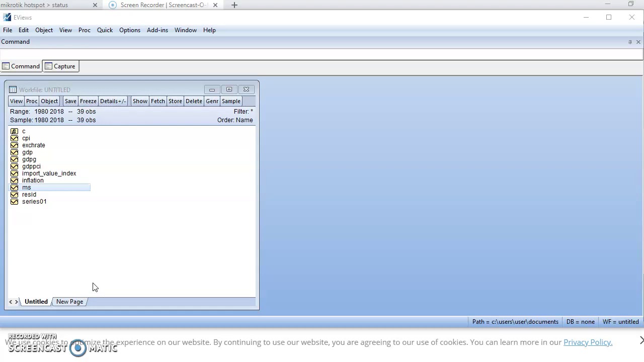
Task: Select the inflation series icon
Action: tap(14, 180)
